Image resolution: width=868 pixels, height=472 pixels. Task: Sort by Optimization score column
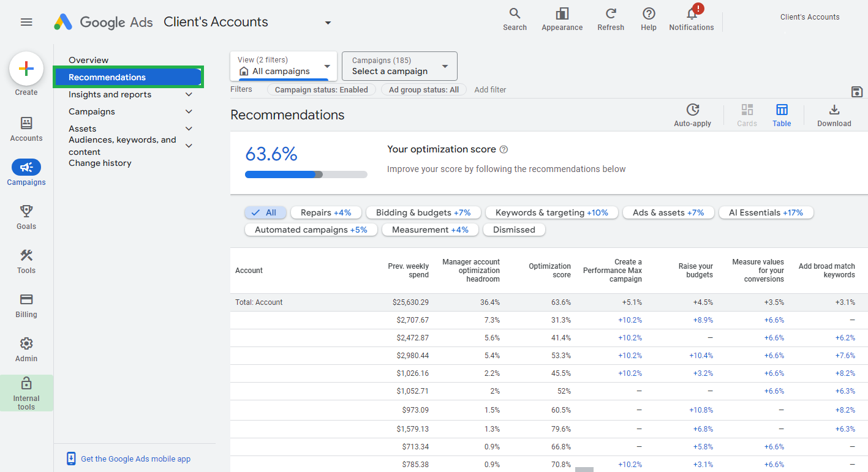[549, 271]
